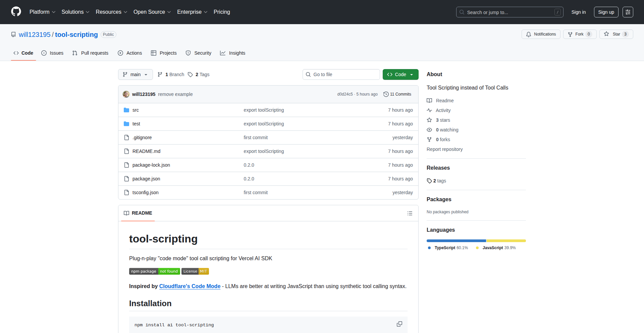Expand the Platform menu
This screenshot has width=644, height=333.
[x=42, y=12]
